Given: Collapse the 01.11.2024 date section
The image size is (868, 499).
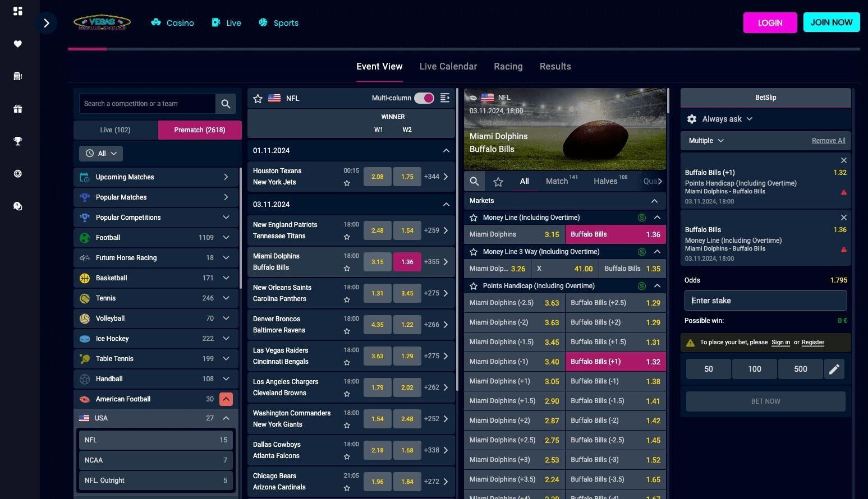Looking at the screenshot, I should (446, 151).
